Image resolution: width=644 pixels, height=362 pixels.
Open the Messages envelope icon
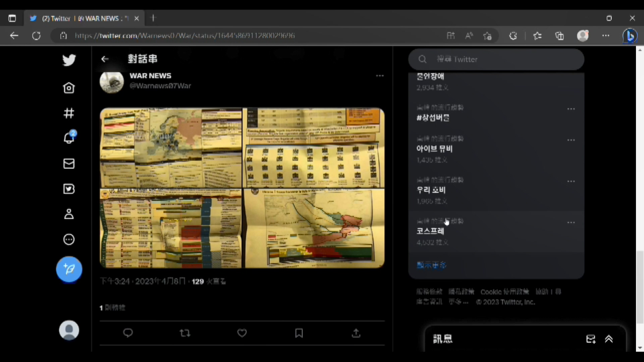[69, 164]
